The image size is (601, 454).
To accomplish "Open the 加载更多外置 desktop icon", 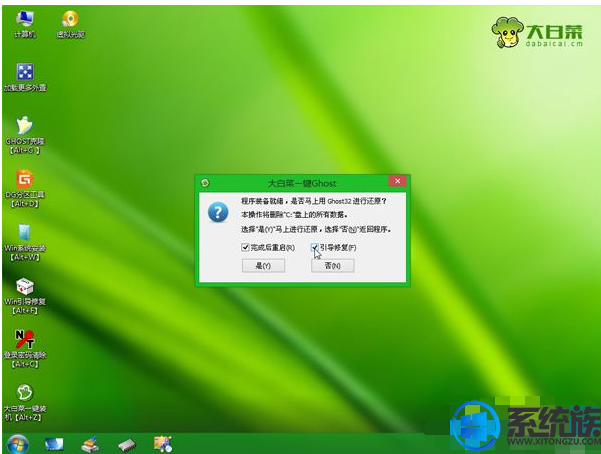I will coord(25,77).
